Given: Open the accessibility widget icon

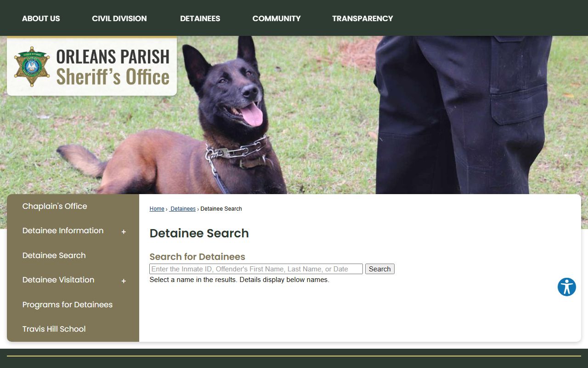Looking at the screenshot, I should [x=566, y=287].
